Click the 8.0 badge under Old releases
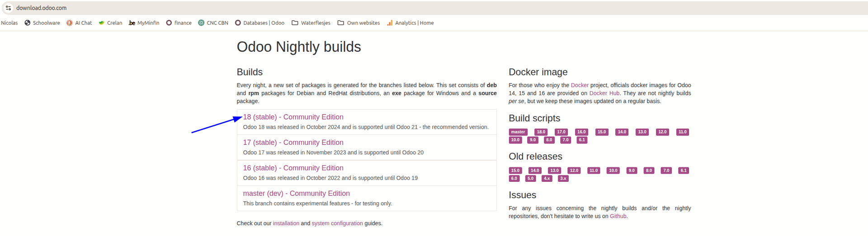This screenshot has height=236, width=868. 649,171
